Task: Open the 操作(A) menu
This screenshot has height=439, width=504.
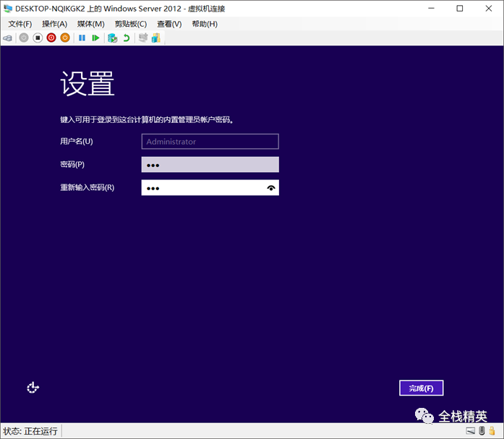Action: 55,24
